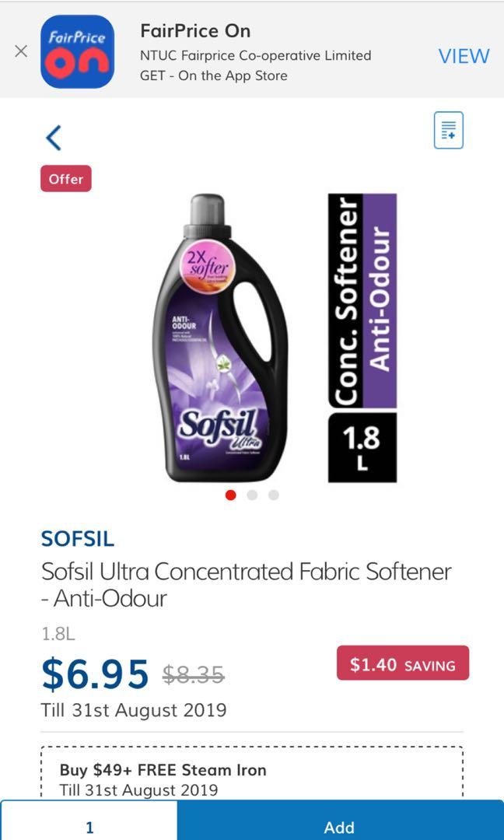Dismiss the app banner with the X
This screenshot has width=504, height=840.
coord(21,51)
